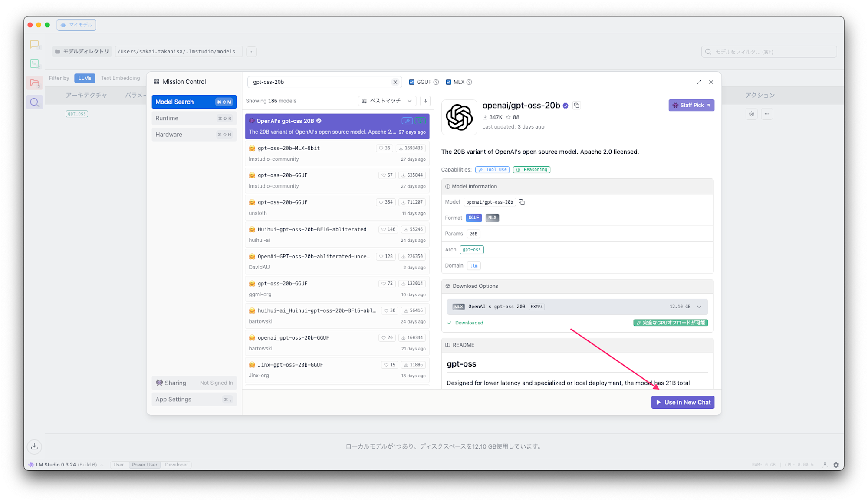The image size is (868, 502).
Task: Open the Chat sidebar icon
Action: tap(34, 44)
